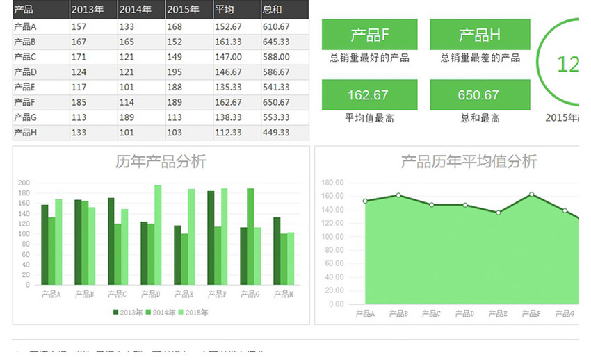Select cell 449.33 in 产品H row

point(285,133)
